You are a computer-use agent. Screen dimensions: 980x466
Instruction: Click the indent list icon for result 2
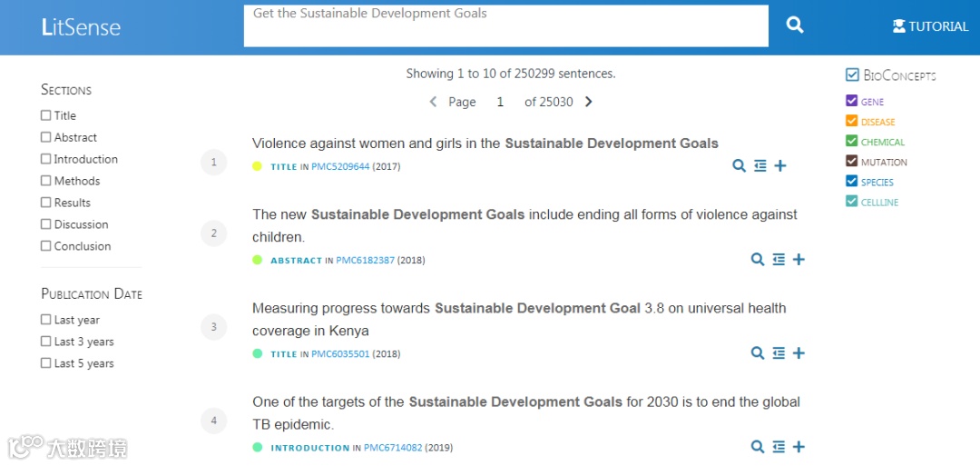[779, 260]
